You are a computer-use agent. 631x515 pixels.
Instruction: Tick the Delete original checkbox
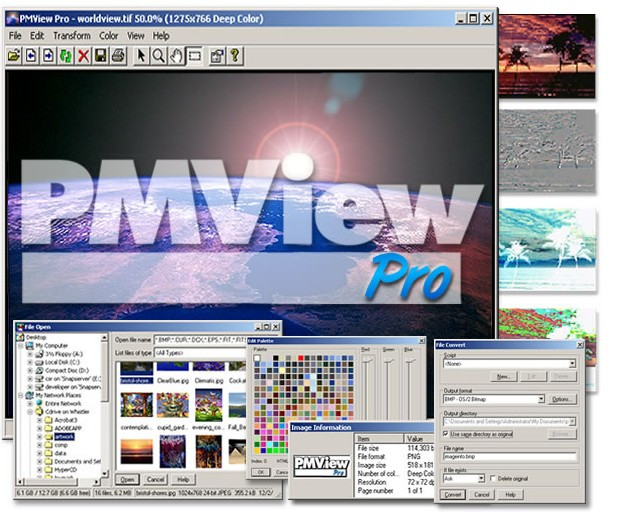click(x=493, y=478)
